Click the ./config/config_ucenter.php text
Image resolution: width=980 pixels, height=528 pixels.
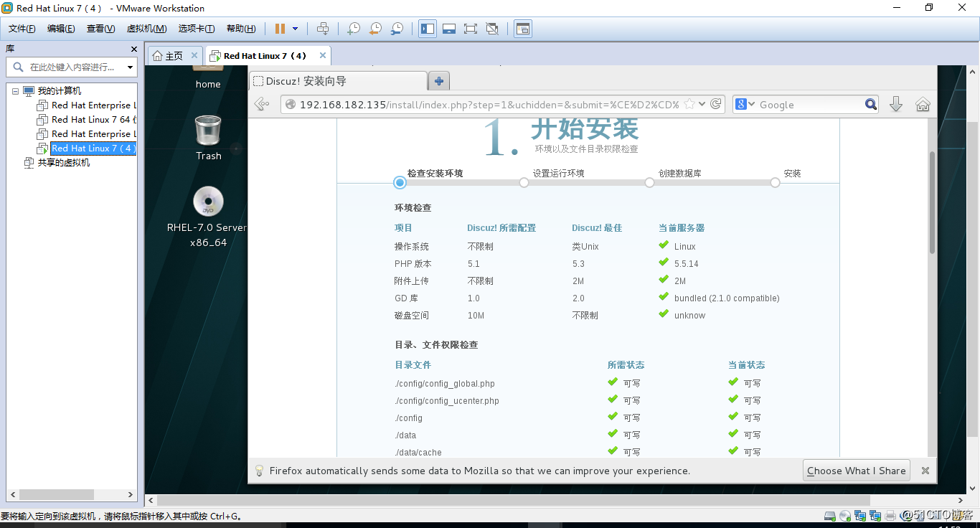tap(447, 401)
